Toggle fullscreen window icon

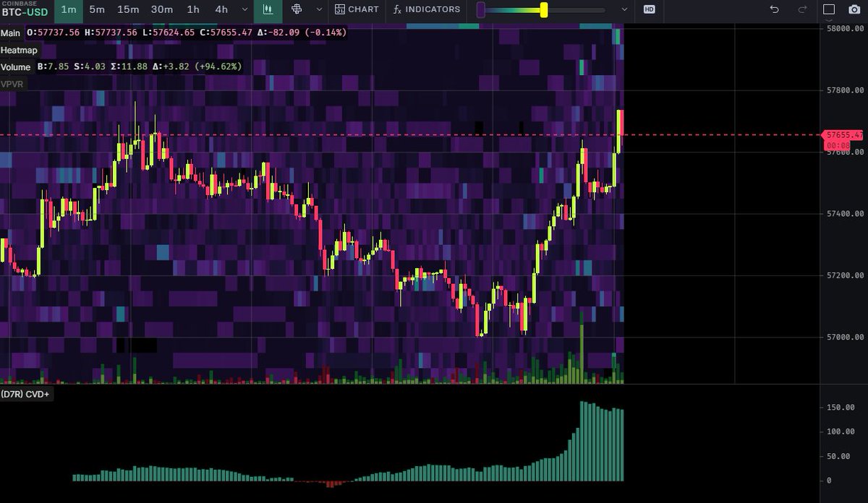[830, 9]
